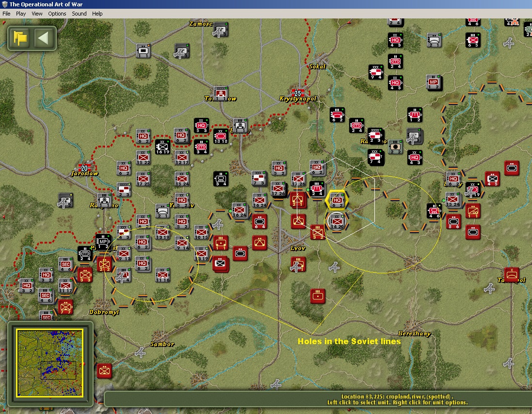The height and width of the screenshot is (414, 532).
Task: Select the black corps unit 9-4
Action: pos(376,72)
